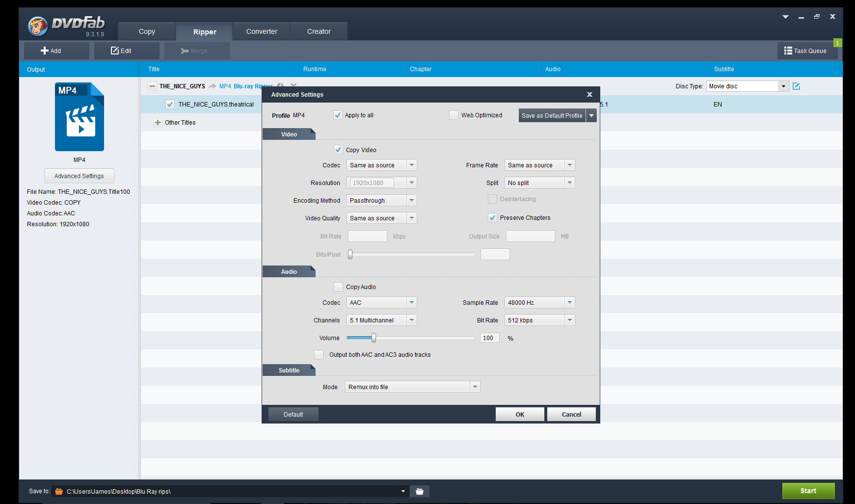The height and width of the screenshot is (504, 855).
Task: Switch to the Copy tab
Action: coord(147,31)
